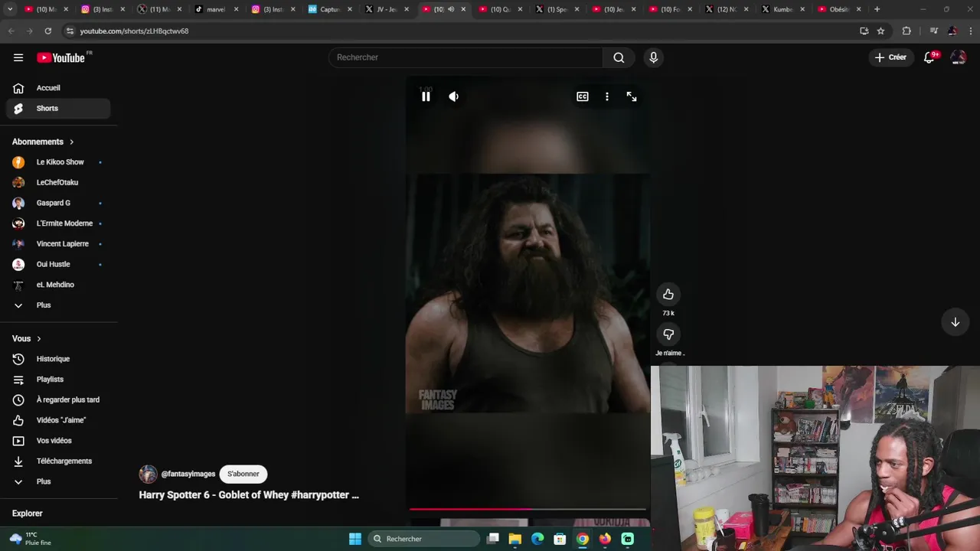The height and width of the screenshot is (551, 980).
Task: Go to next Short with down arrow
Action: click(955, 322)
